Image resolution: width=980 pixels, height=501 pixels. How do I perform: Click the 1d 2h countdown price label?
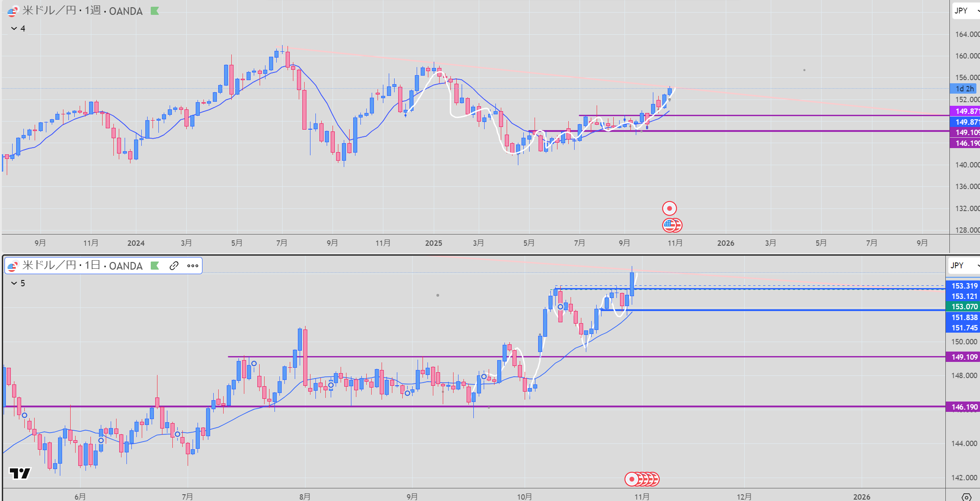(x=964, y=89)
